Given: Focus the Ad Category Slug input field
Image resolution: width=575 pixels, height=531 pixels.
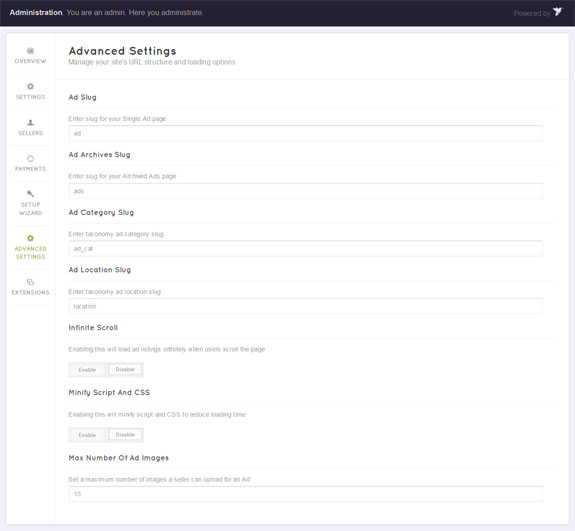Looking at the screenshot, I should tap(305, 249).
